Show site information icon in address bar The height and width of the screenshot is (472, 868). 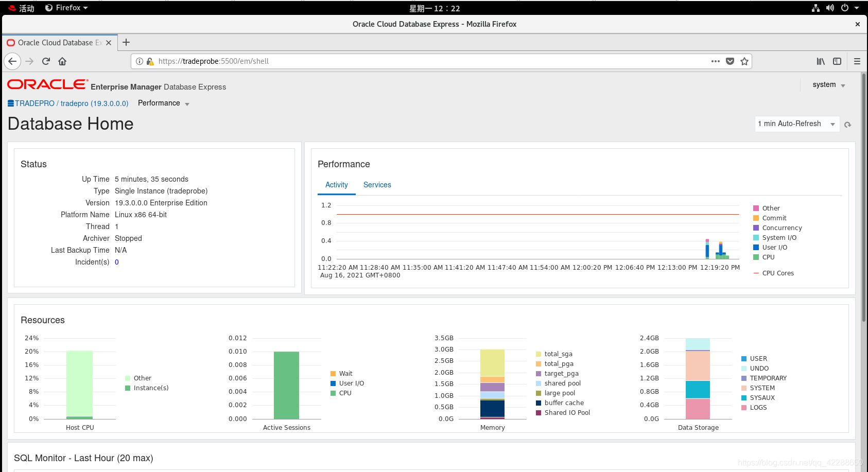[x=139, y=61]
